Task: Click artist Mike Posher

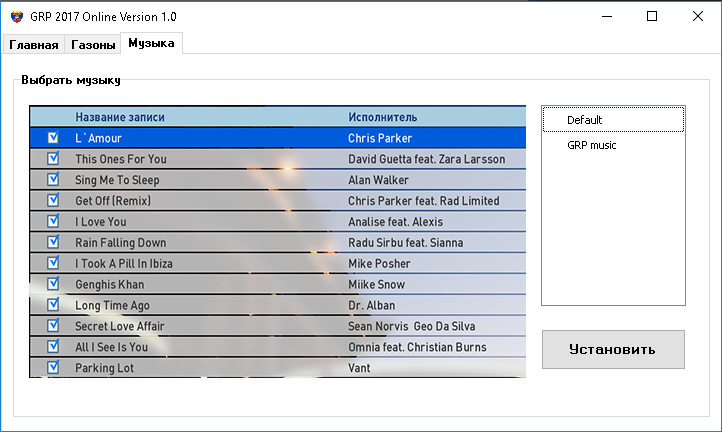Action: point(379,263)
